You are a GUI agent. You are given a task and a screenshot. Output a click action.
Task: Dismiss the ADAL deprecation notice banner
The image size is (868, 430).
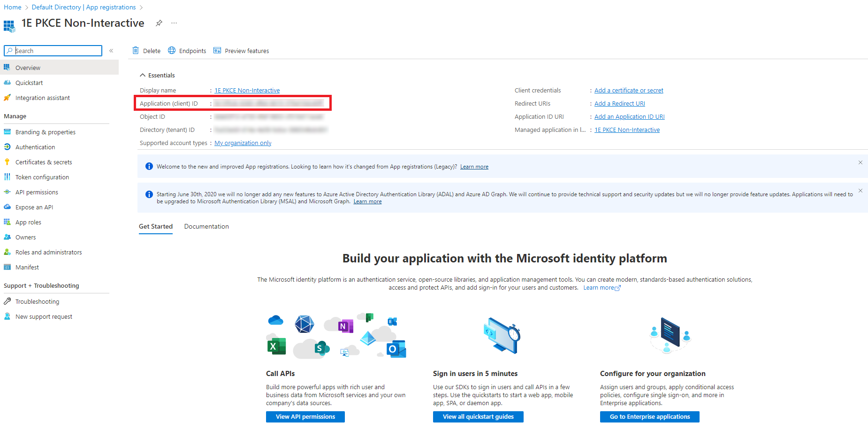click(x=860, y=191)
